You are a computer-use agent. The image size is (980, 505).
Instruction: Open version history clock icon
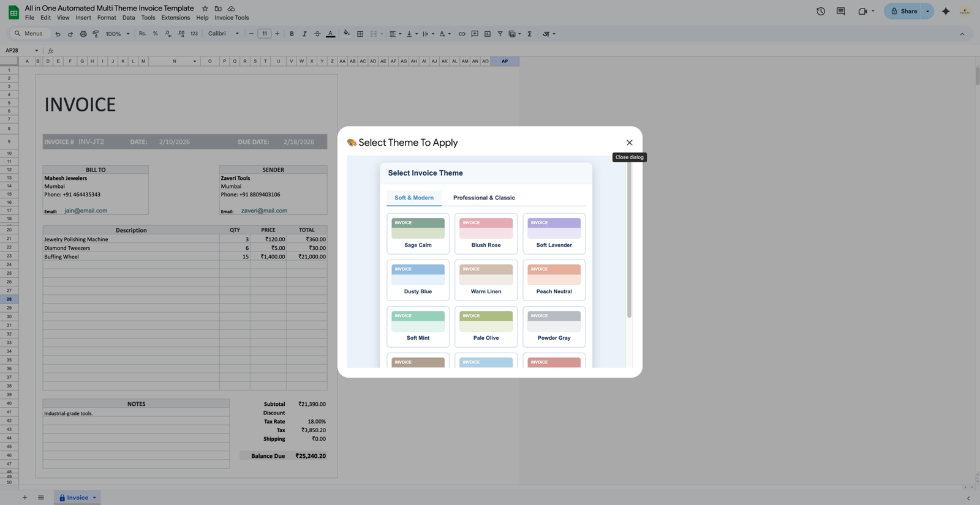[821, 11]
